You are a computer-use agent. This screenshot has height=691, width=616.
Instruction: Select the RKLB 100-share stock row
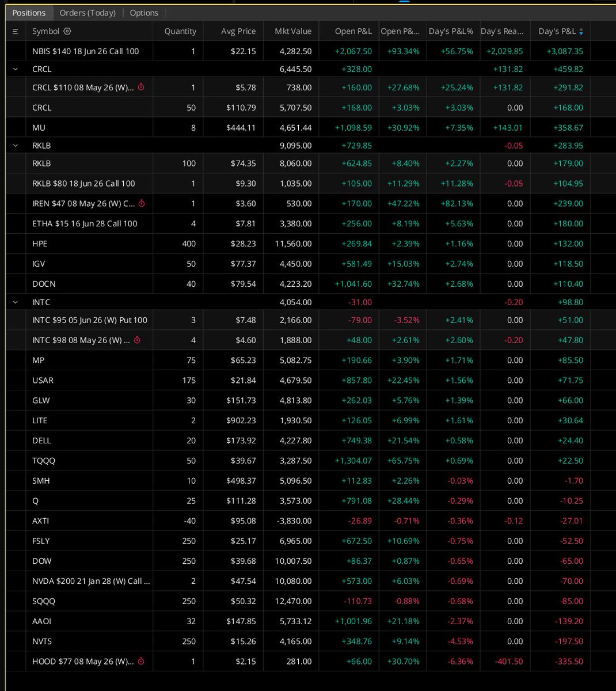coord(311,164)
